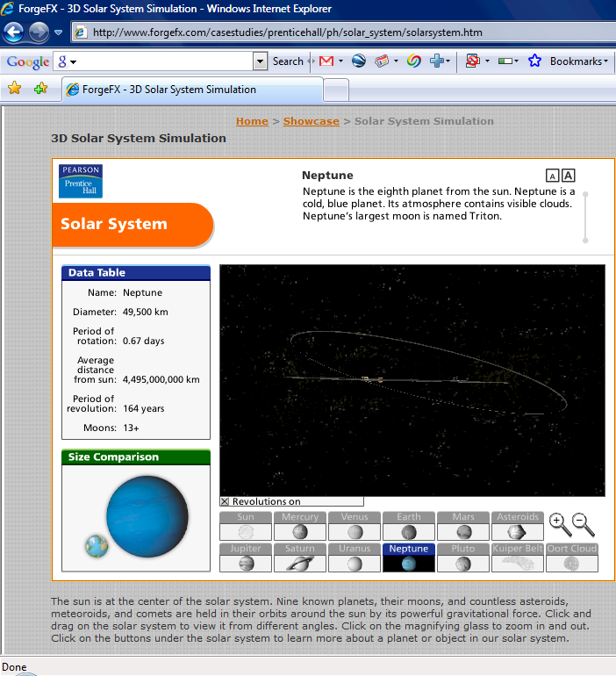Select the Jupiter planet button

[246, 557]
